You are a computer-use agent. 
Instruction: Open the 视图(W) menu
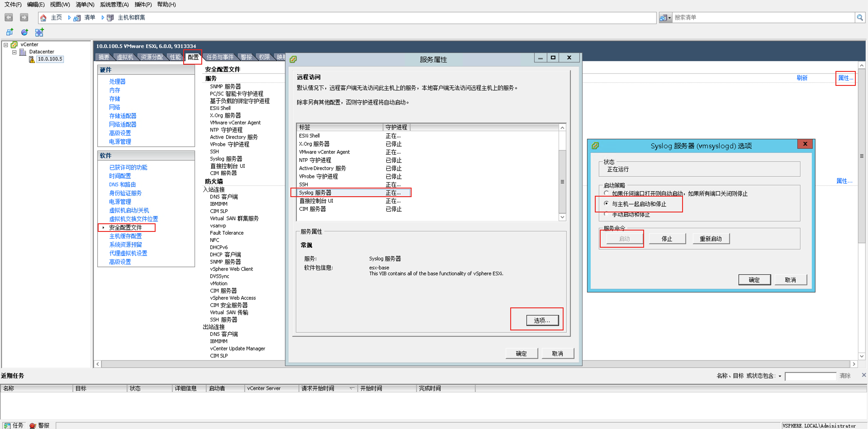pos(60,5)
